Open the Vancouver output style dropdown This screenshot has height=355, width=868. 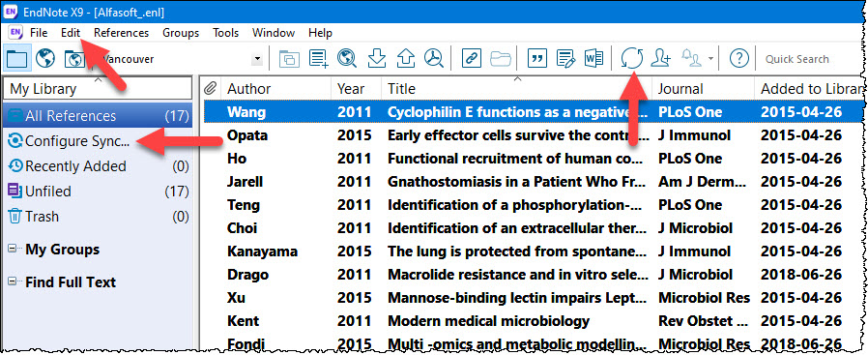257,59
